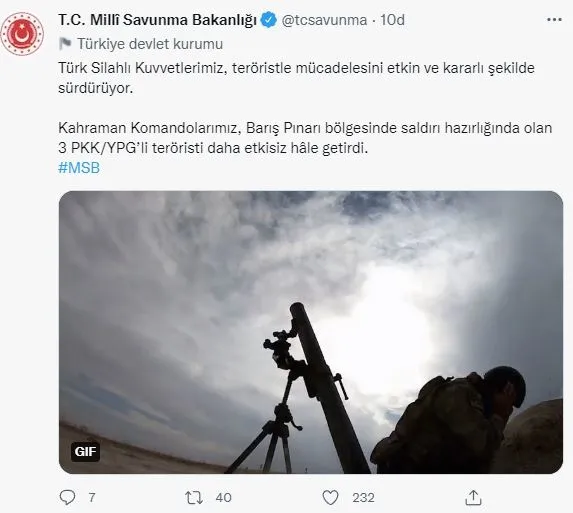This screenshot has height=513, width=573.
Task: Open the Ministry's profile avatar
Action: click(22, 34)
